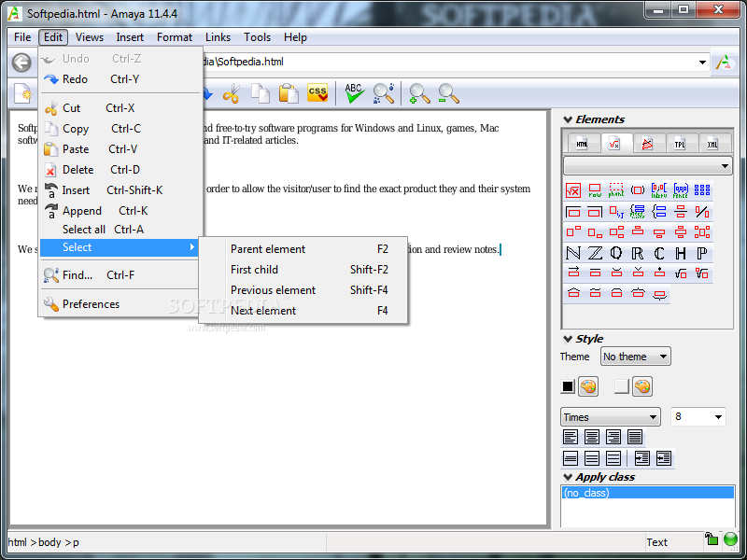
Task: Choose First child from submenu
Action: click(x=303, y=270)
